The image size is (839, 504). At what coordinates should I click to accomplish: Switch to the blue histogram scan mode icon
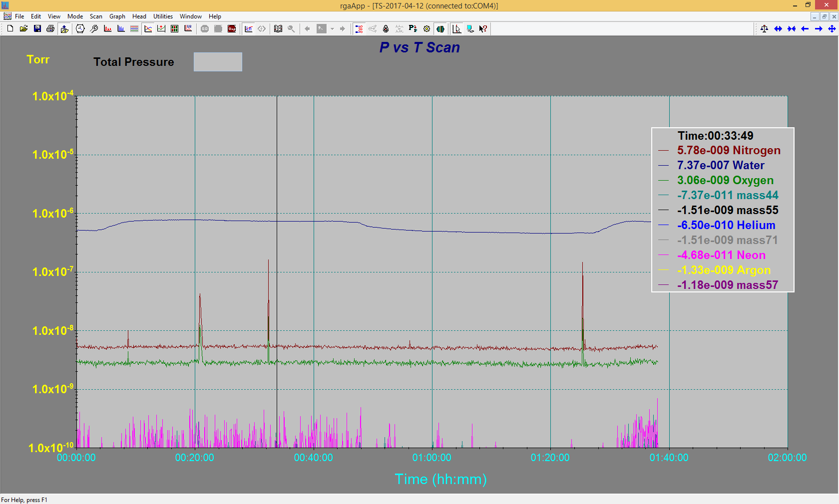tap(121, 29)
